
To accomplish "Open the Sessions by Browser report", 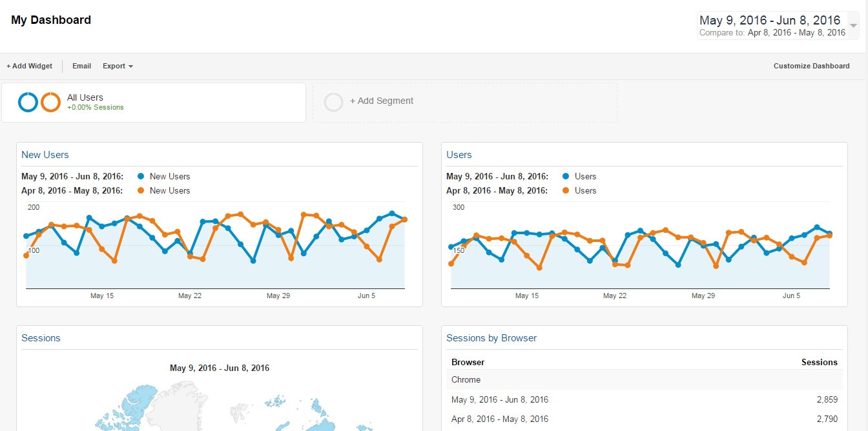I will pyautogui.click(x=491, y=337).
